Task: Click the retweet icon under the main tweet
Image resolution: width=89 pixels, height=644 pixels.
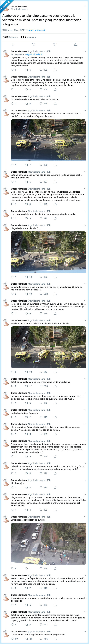Action: [34, 44]
